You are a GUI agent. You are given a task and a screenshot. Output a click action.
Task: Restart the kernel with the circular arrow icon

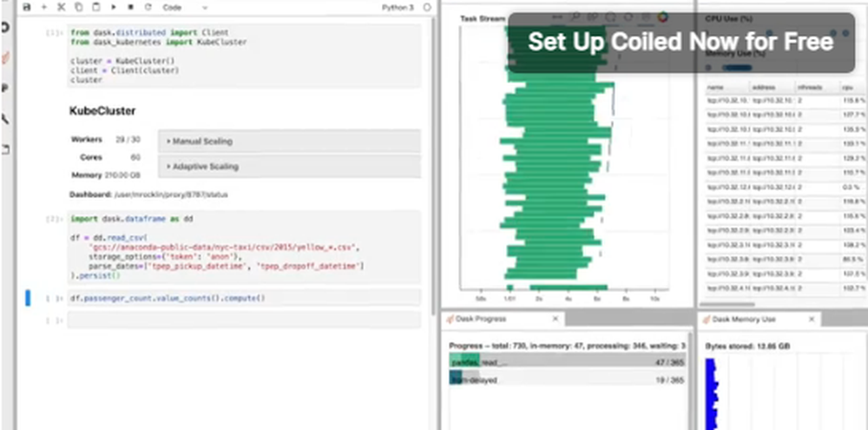[148, 7]
